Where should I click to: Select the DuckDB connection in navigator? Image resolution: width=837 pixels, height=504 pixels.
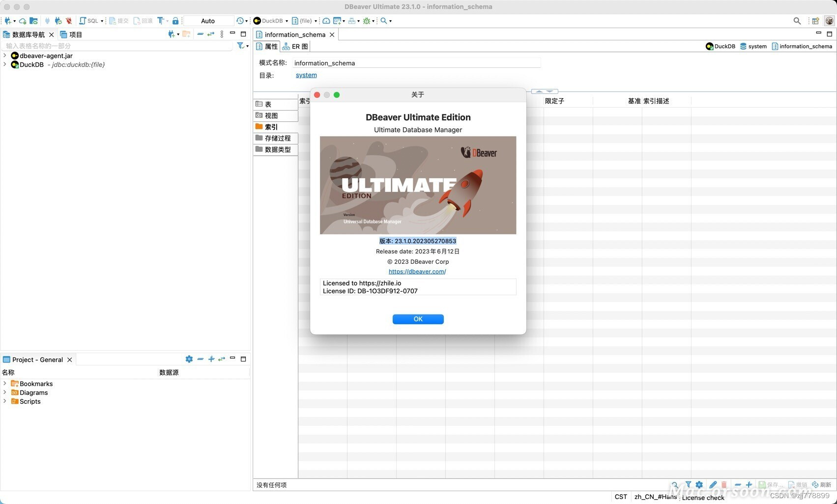[58, 64]
